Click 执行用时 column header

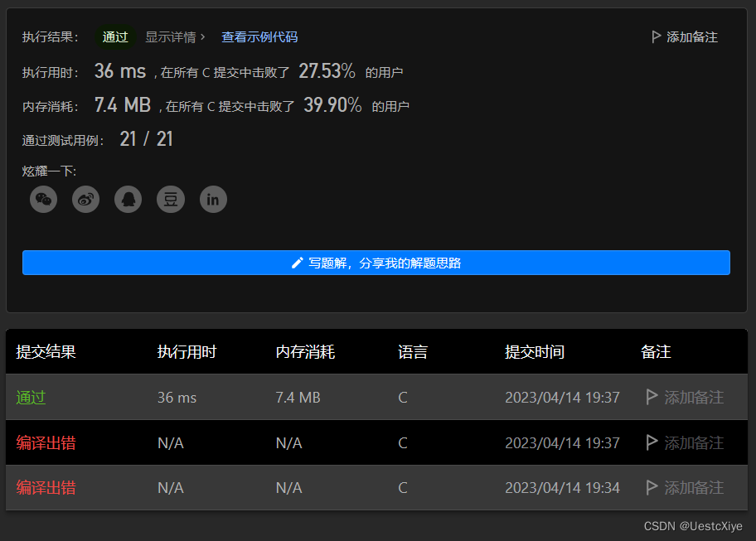click(x=187, y=351)
